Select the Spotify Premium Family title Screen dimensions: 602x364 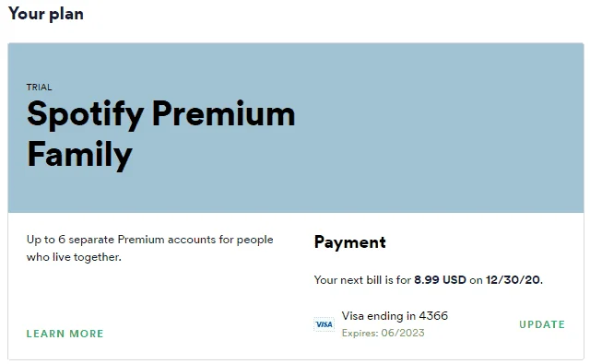pos(160,134)
